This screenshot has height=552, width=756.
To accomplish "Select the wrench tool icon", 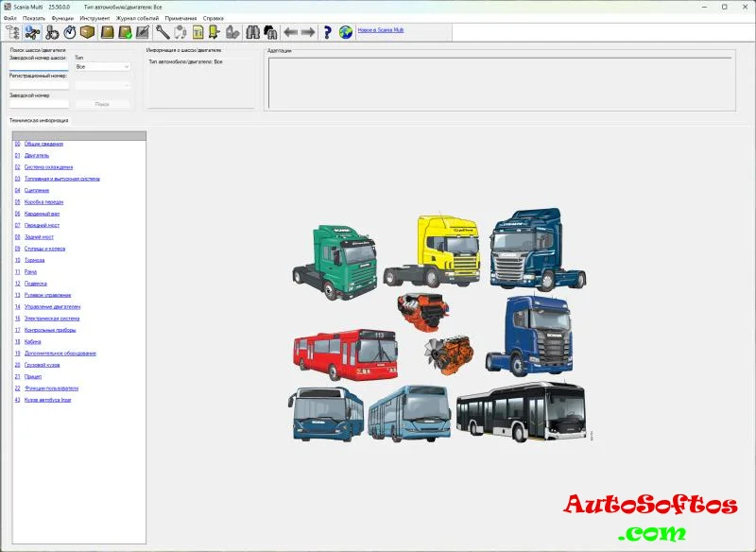I will coord(163,32).
